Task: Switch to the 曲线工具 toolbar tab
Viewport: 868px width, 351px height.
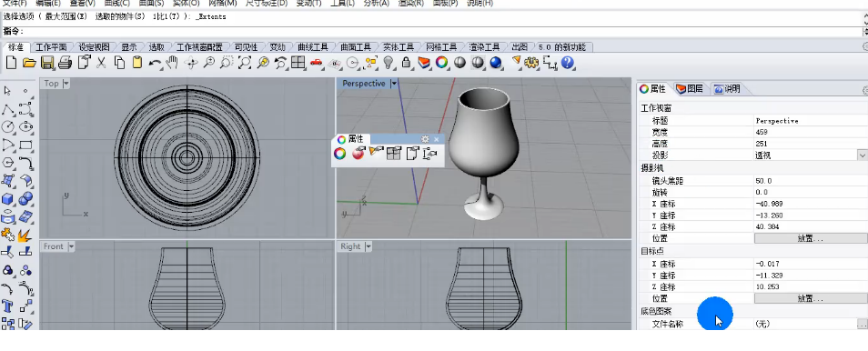Action: click(313, 47)
